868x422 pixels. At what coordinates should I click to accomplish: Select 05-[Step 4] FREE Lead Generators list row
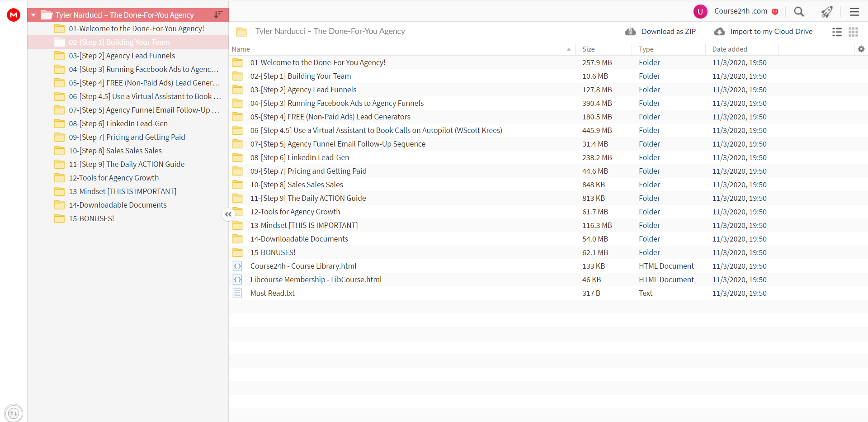click(548, 117)
